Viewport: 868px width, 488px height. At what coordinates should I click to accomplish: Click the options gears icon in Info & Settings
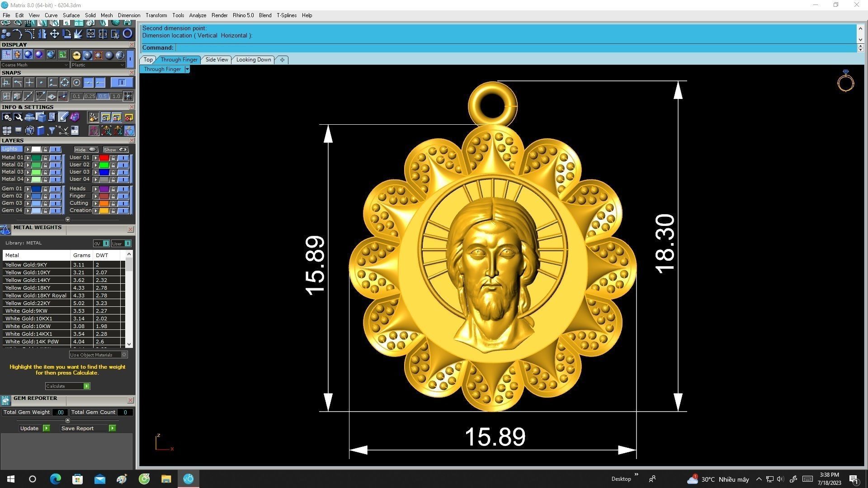pos(7,117)
